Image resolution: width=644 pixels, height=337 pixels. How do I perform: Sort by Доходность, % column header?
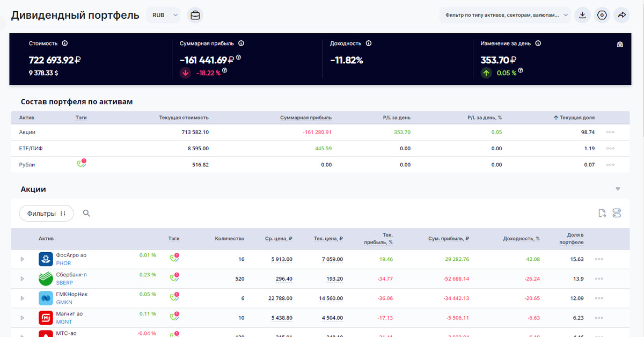click(x=521, y=239)
